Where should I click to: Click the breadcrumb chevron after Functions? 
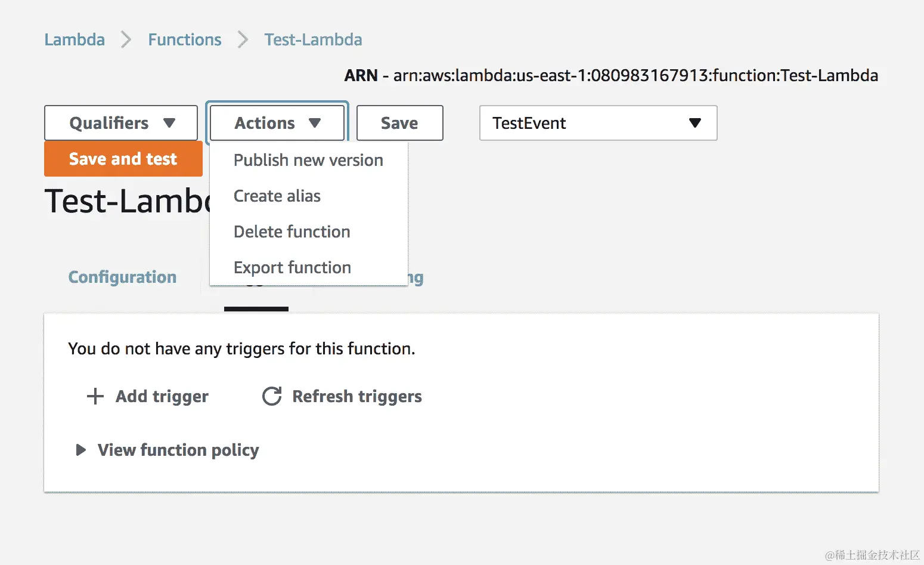point(243,40)
